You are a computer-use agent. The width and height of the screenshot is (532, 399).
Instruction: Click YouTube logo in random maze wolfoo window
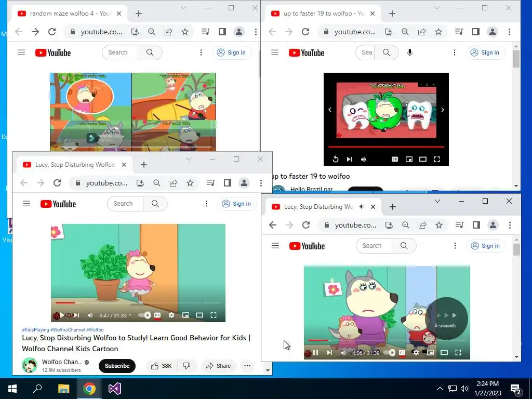point(53,53)
